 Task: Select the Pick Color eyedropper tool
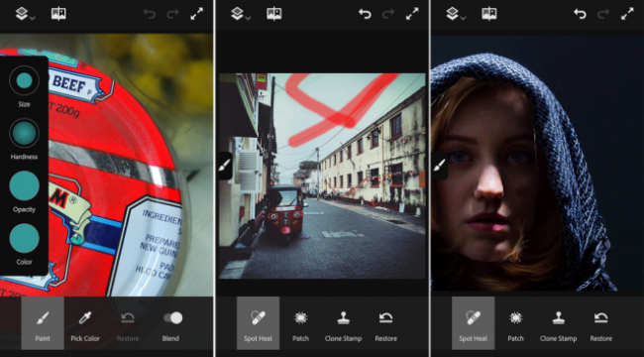pos(85,326)
